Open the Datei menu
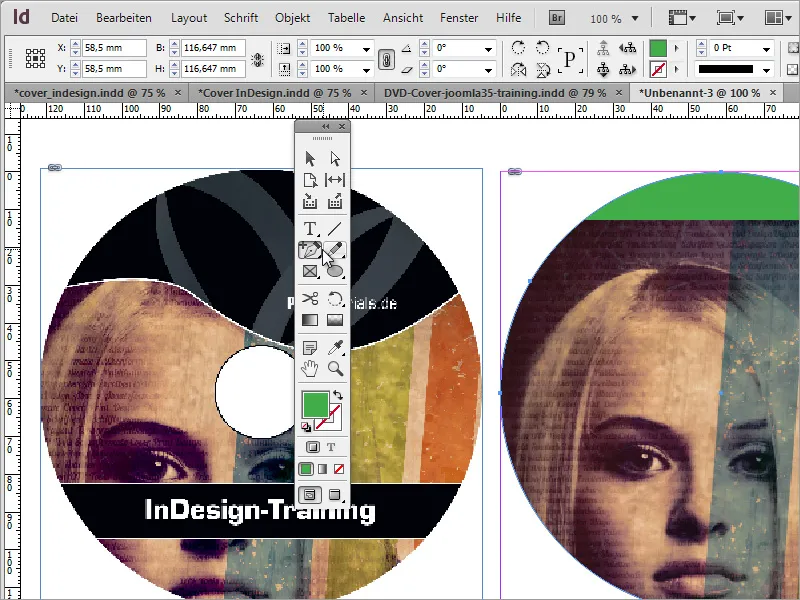The height and width of the screenshot is (600, 800). point(64,18)
